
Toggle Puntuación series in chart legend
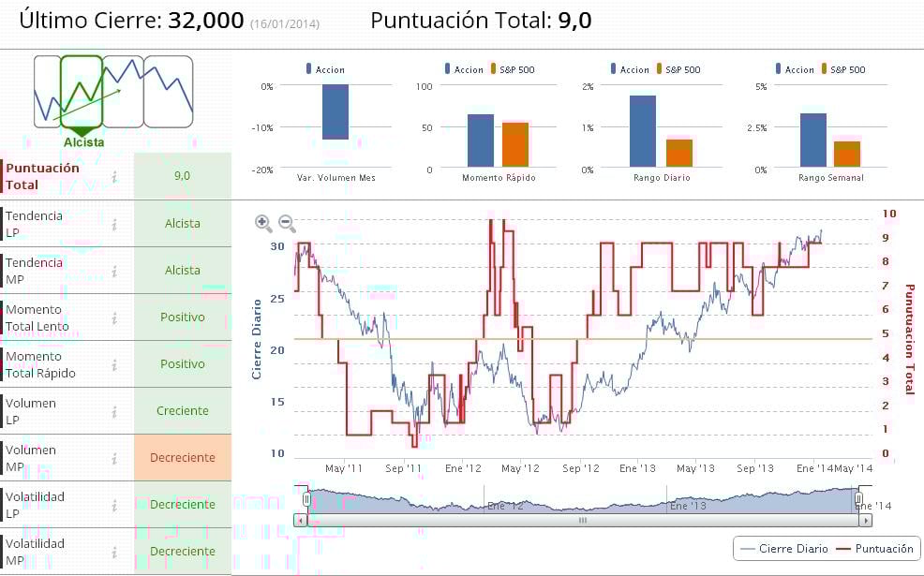point(875,548)
